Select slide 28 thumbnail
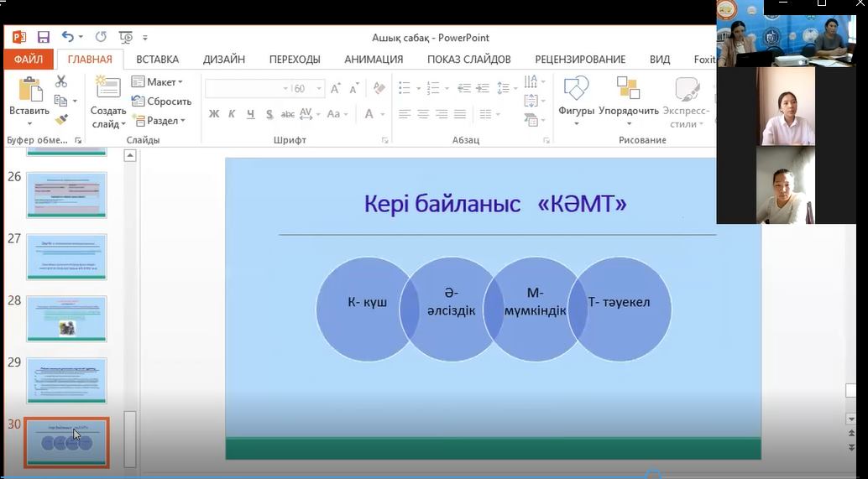This screenshot has width=868, height=479. (67, 318)
